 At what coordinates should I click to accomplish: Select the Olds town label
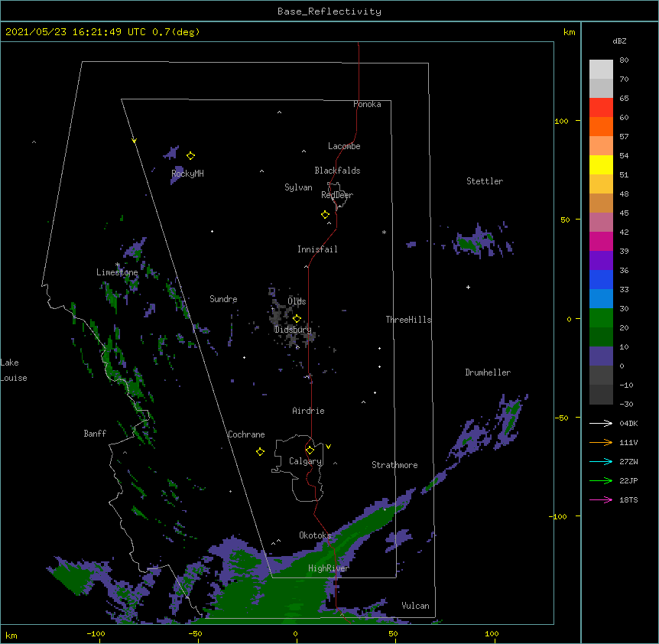click(297, 301)
